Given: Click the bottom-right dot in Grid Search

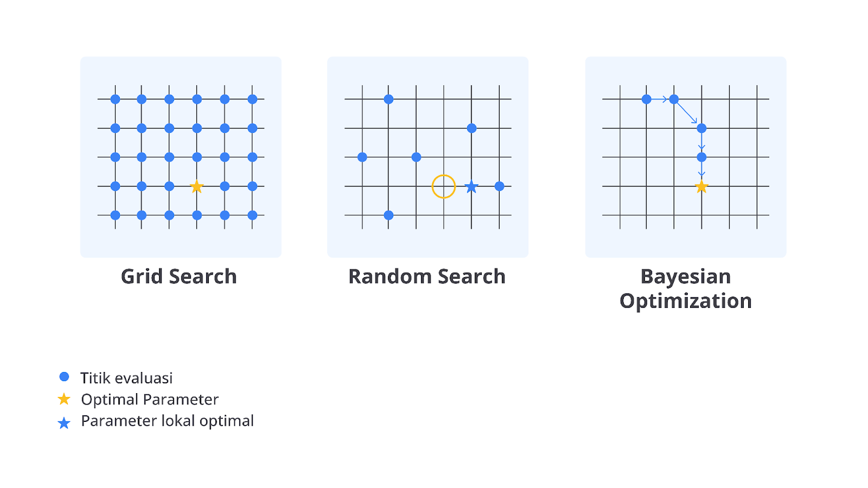Looking at the screenshot, I should [252, 215].
